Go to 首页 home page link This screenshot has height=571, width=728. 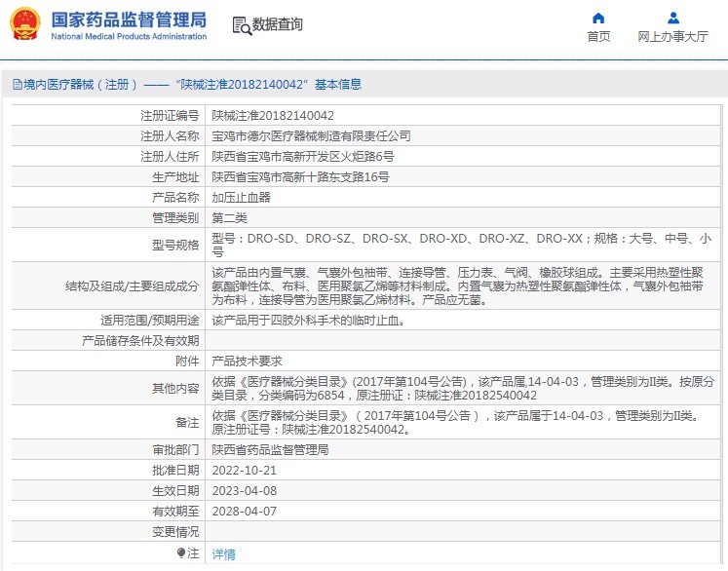(x=598, y=37)
